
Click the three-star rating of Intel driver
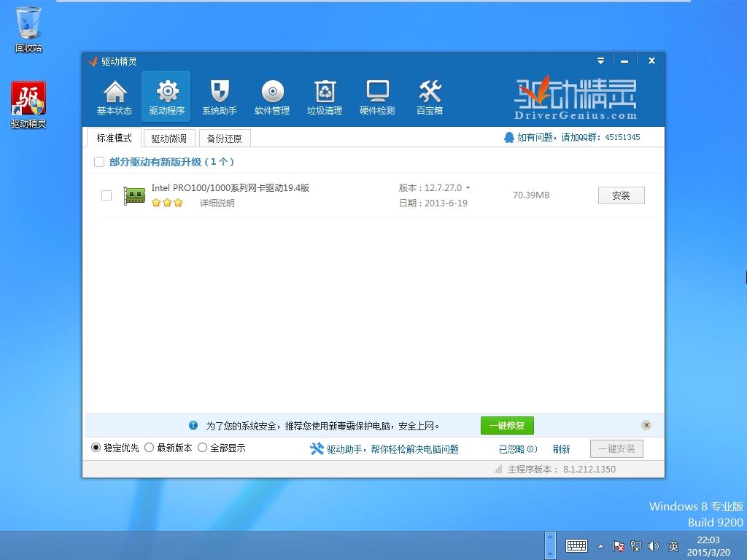point(167,203)
